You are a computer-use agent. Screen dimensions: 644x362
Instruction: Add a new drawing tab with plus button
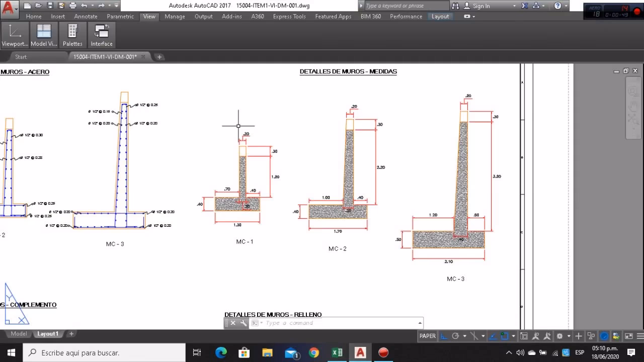tap(159, 57)
